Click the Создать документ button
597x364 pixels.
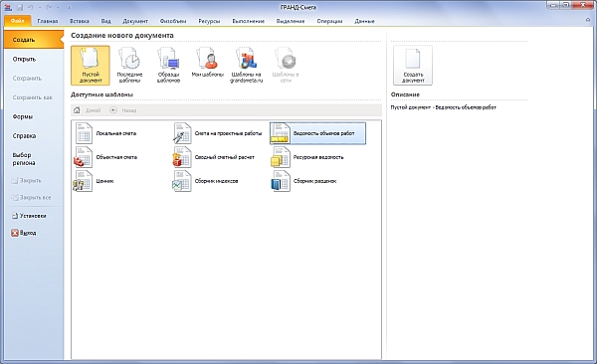(x=413, y=66)
